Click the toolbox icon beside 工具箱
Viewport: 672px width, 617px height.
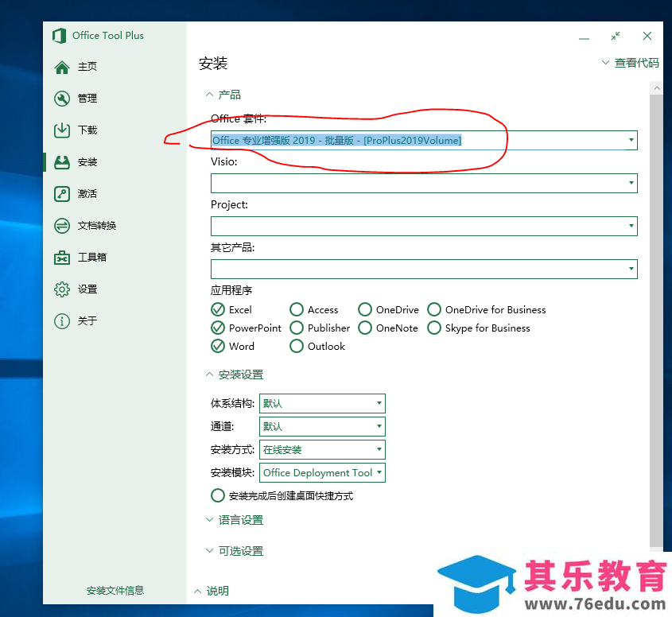pos(62,258)
